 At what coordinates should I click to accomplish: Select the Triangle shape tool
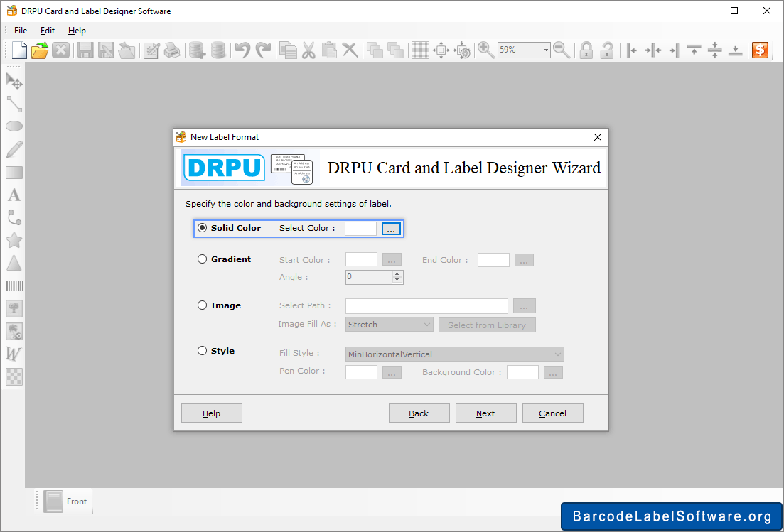[14, 264]
